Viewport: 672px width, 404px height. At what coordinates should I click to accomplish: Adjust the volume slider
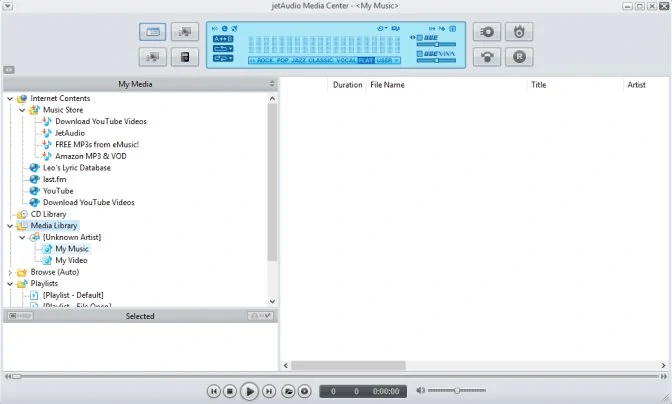pyautogui.click(x=457, y=390)
